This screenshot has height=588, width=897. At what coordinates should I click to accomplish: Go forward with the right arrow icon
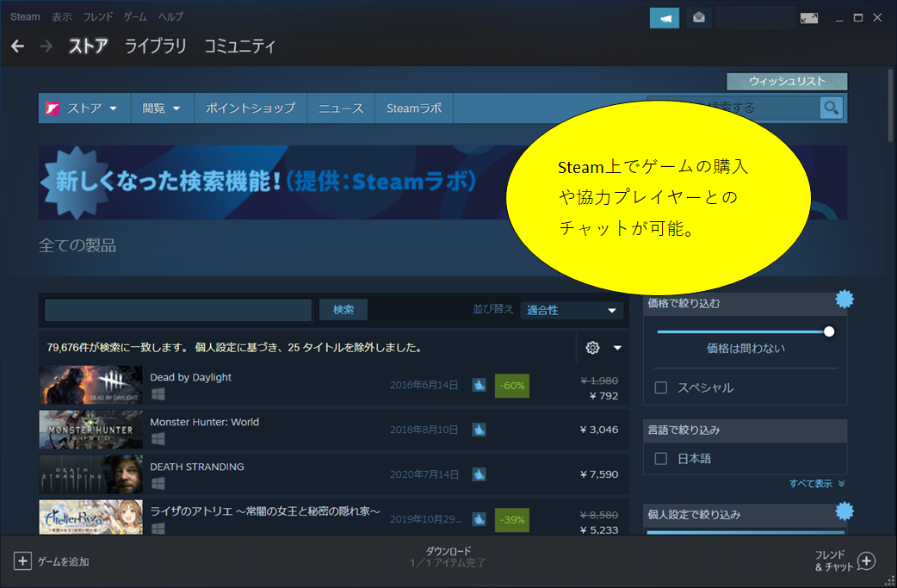pyautogui.click(x=46, y=46)
